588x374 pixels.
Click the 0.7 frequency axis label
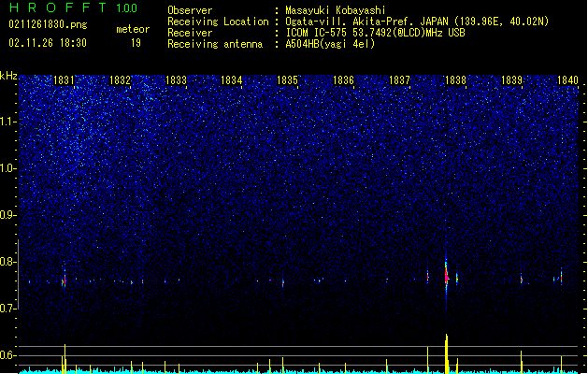(8, 309)
